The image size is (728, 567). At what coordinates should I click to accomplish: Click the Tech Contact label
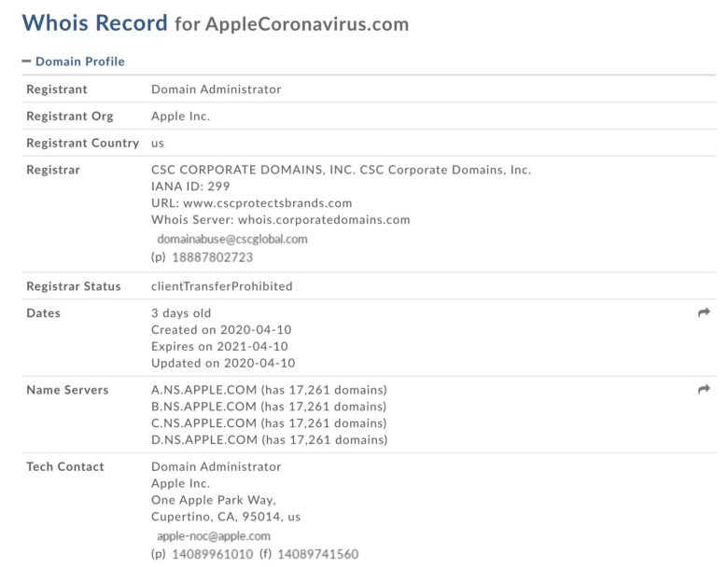click(x=65, y=467)
